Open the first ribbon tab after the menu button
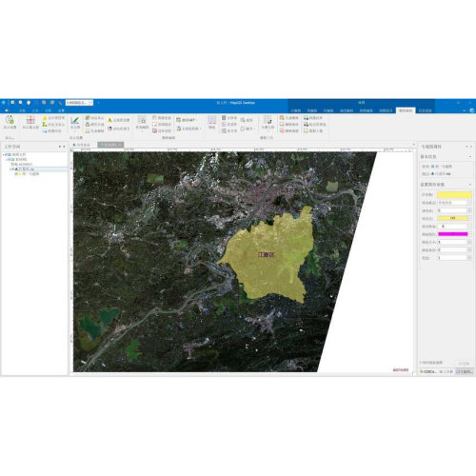 pos(22,110)
